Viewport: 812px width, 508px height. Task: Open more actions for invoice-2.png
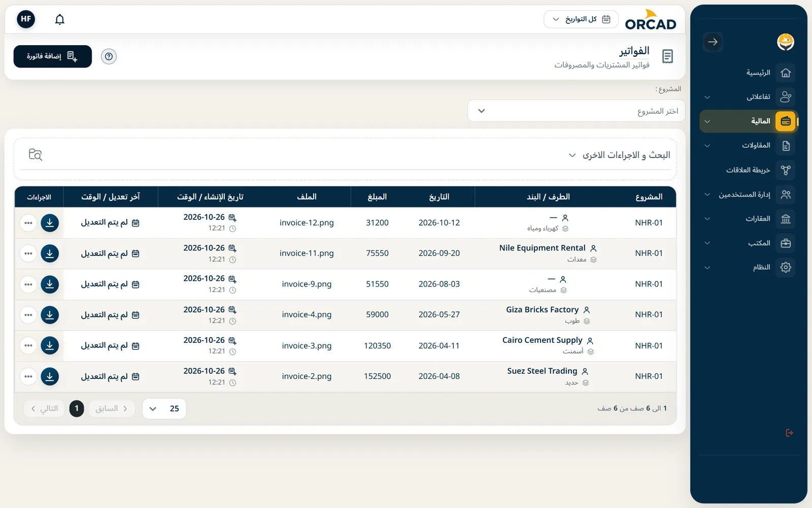(x=28, y=376)
